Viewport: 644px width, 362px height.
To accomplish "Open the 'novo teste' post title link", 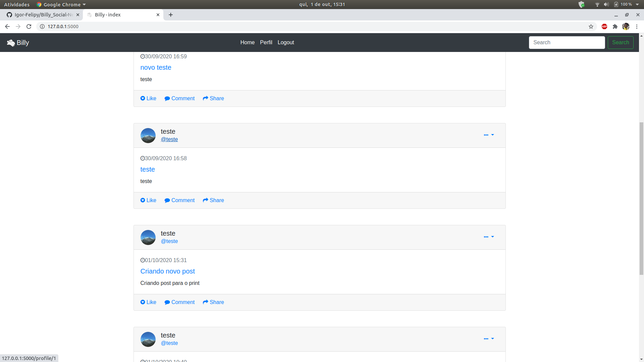I will coord(156,67).
